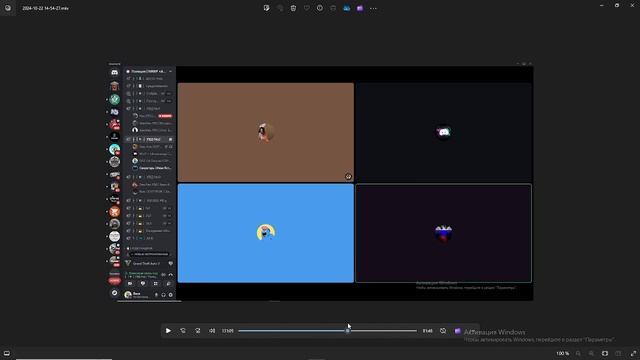Toggle the Discord microphone mute icon in recording
Image resolution: width=640 pixels, height=360 pixels.
pos(156,295)
